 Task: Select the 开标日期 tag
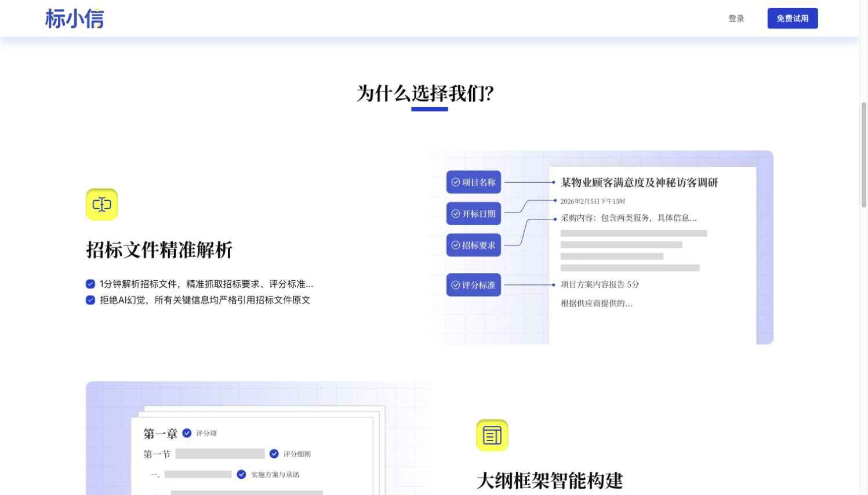[474, 214]
